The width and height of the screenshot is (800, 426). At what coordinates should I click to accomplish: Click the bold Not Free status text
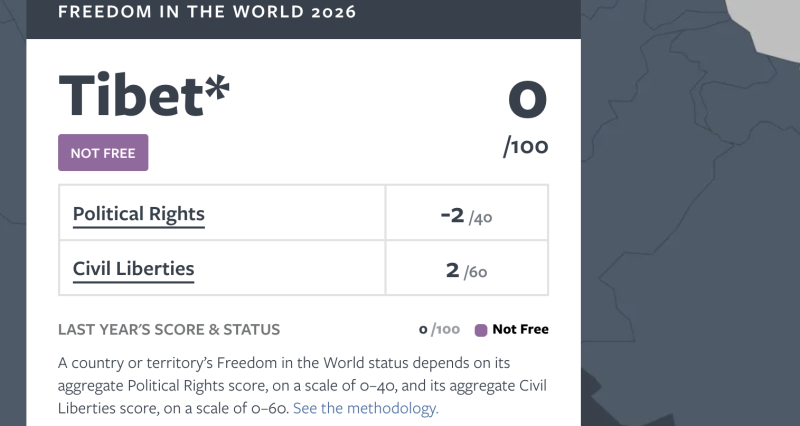520,330
